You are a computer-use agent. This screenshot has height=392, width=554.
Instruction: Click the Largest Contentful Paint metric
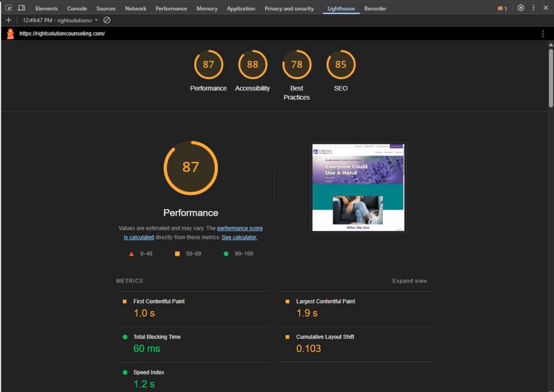356,309
